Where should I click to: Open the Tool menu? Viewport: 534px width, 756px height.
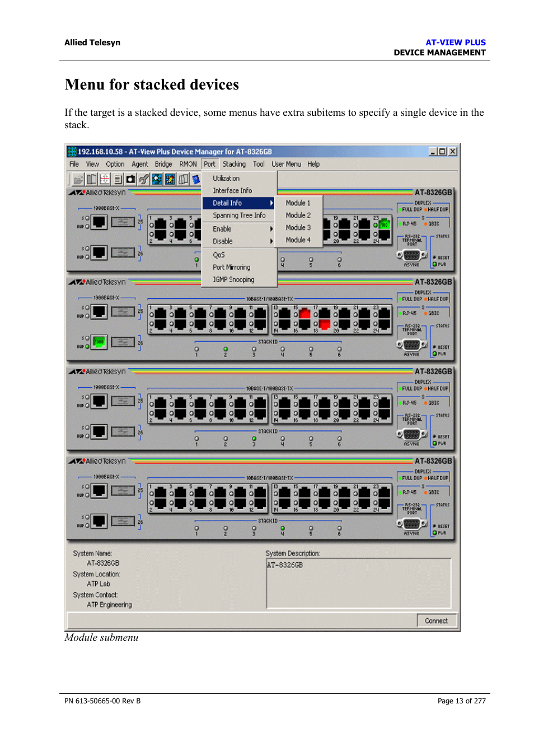259,164
